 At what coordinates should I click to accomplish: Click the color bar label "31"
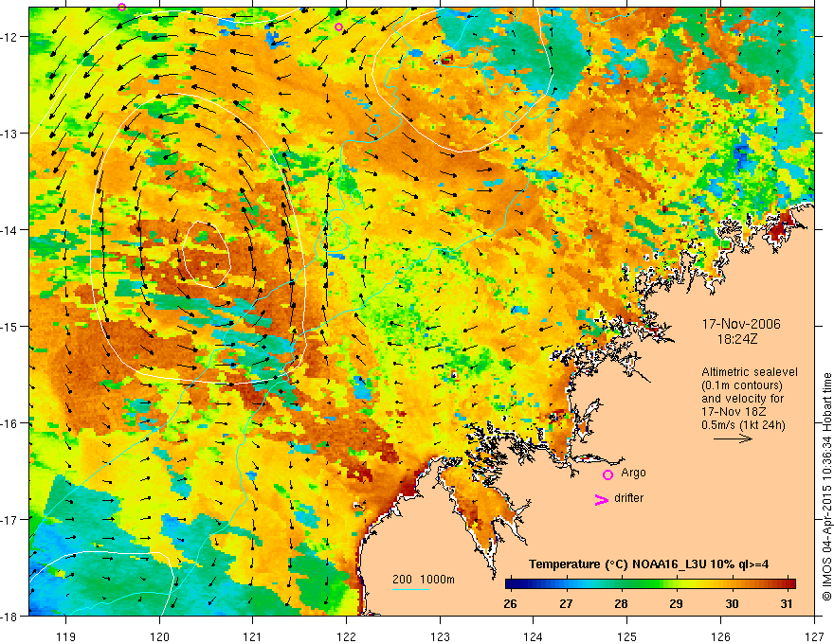pyautogui.click(x=787, y=603)
